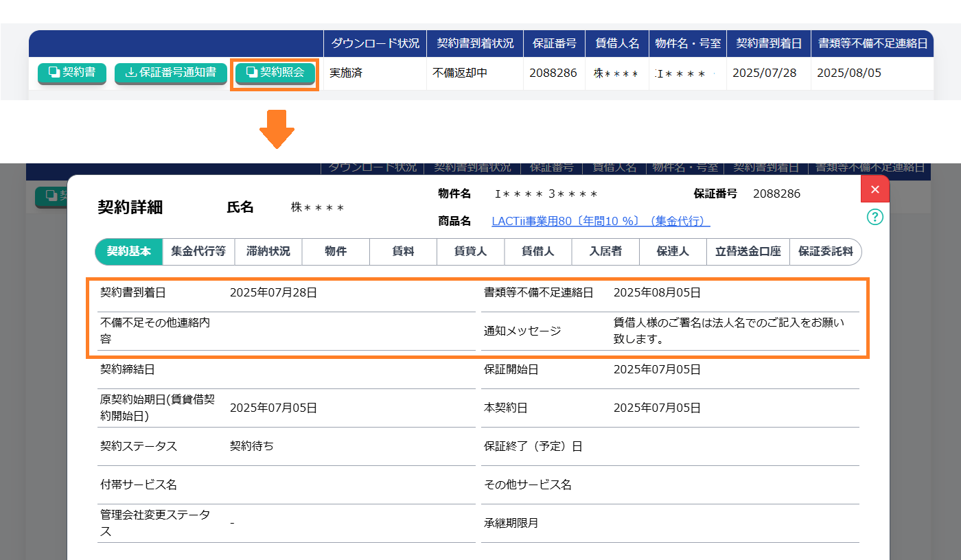Viewport: 961px width, 560px height.
Task: Close the 契約詳細 dialog with red X
Action: coord(875,189)
